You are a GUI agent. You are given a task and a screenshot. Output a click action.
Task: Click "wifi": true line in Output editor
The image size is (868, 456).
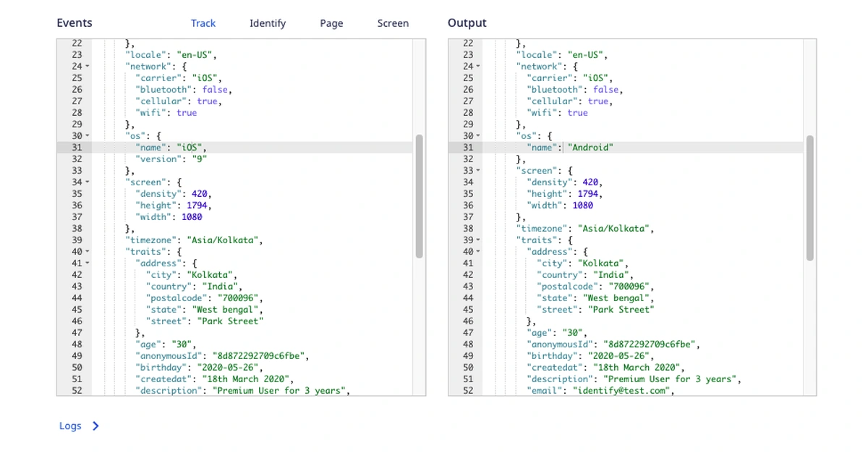tap(557, 113)
